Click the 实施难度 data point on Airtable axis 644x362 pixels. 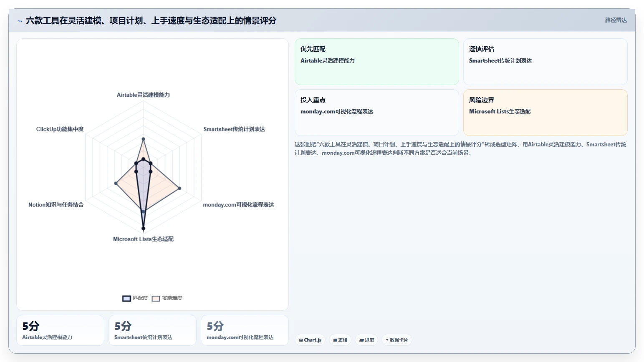143,139
